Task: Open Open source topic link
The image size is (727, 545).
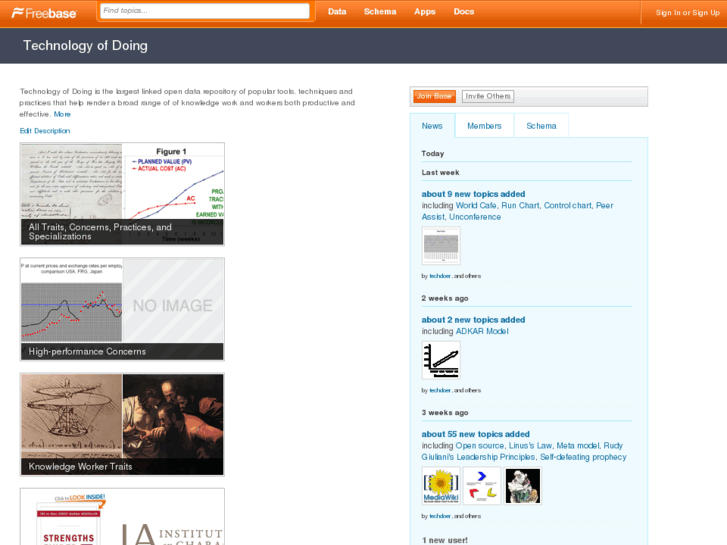Action: click(479, 446)
